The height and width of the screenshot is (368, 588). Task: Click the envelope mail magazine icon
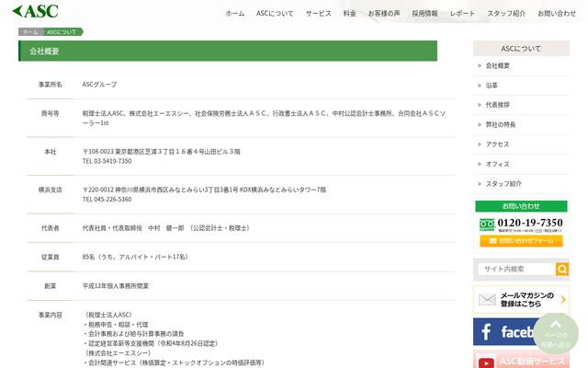pos(487,300)
